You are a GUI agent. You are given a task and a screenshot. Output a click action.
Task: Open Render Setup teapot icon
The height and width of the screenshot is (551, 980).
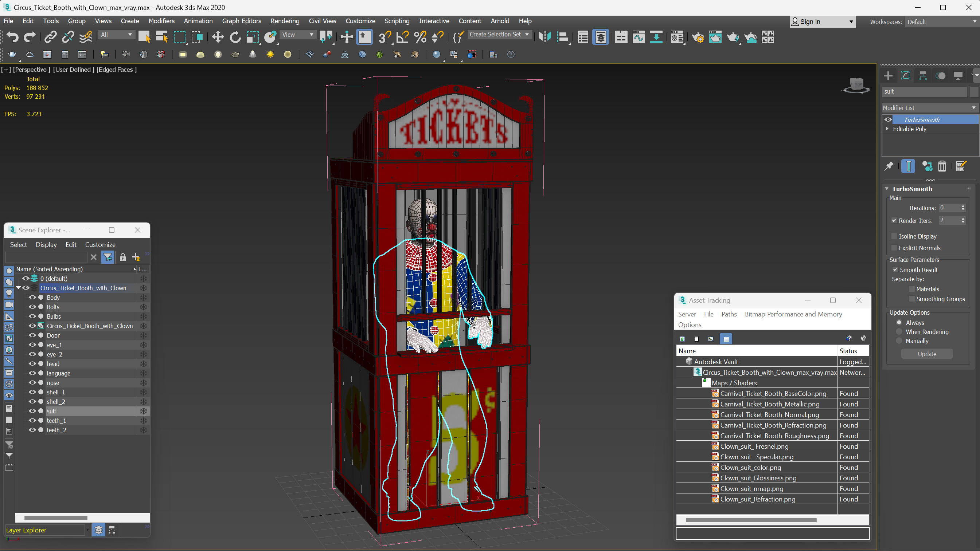click(x=698, y=37)
